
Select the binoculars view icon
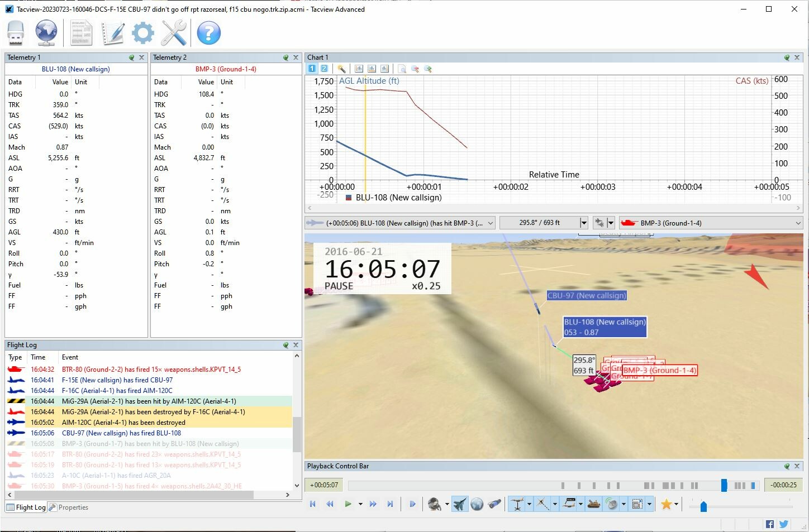click(x=494, y=504)
